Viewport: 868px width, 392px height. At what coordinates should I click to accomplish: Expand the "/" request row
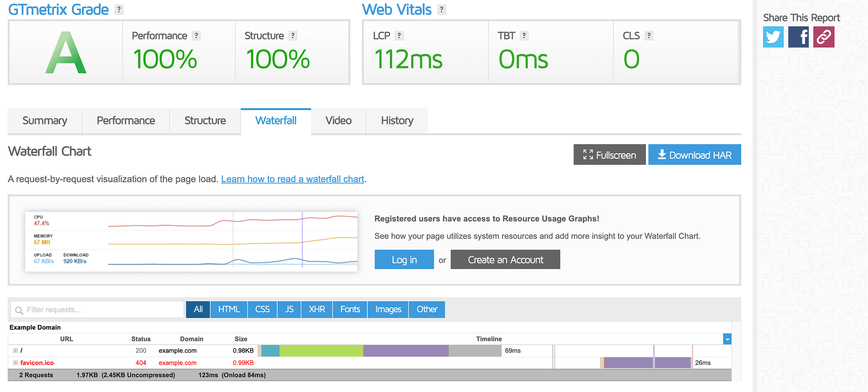pyautogui.click(x=15, y=350)
